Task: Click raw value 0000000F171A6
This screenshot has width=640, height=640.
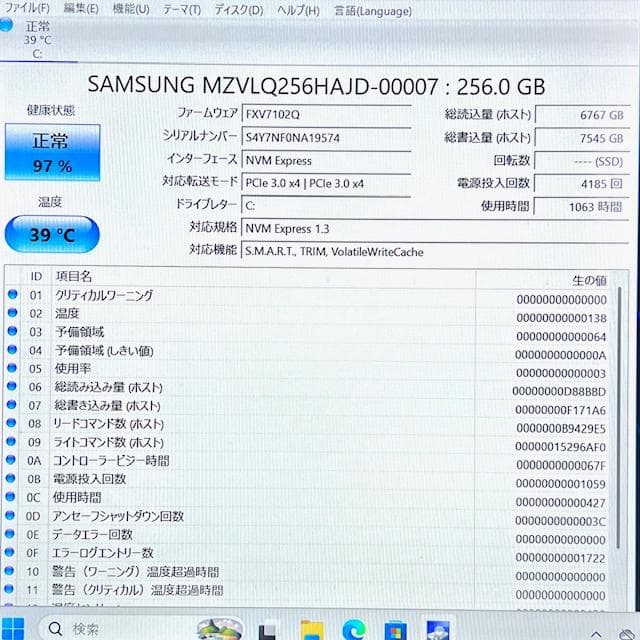Action: 560,410
